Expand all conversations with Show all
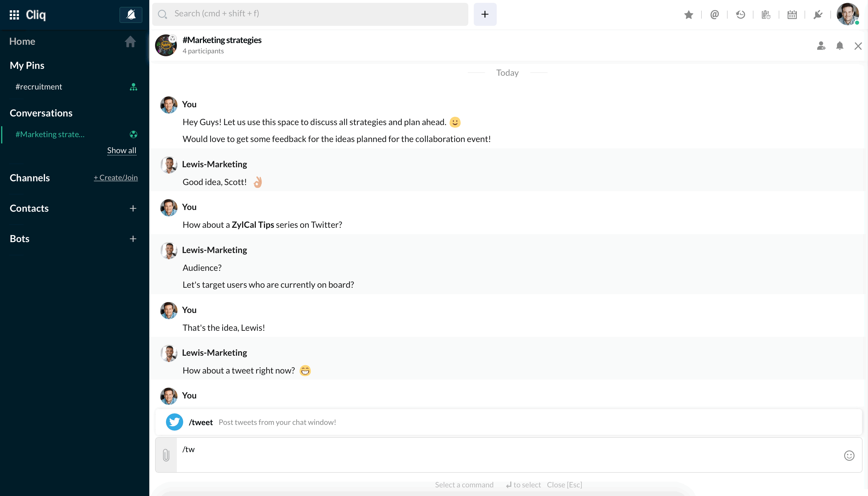The width and height of the screenshot is (868, 496). coord(121,150)
